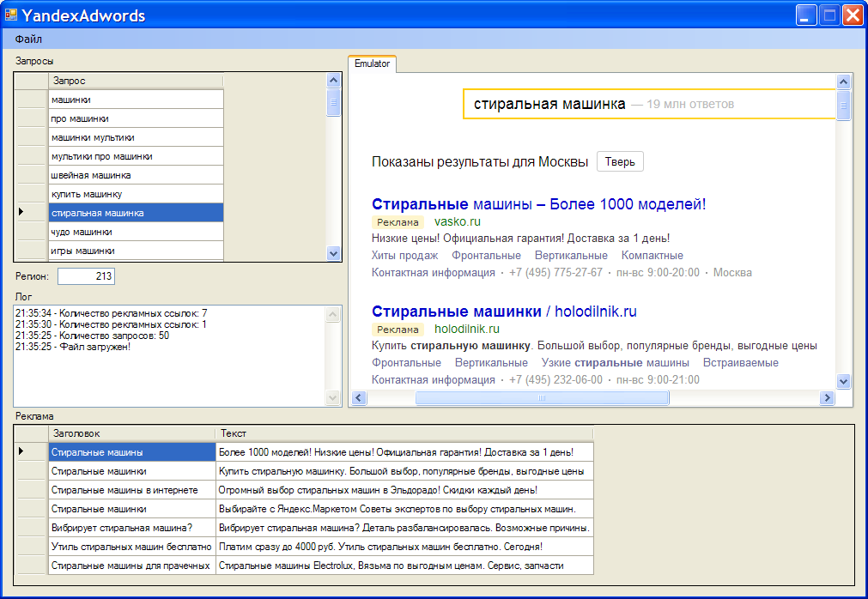Click text cell 'Купить стиральную машинку. Большой выбор'
This screenshot has height=599, width=868.
(404, 471)
